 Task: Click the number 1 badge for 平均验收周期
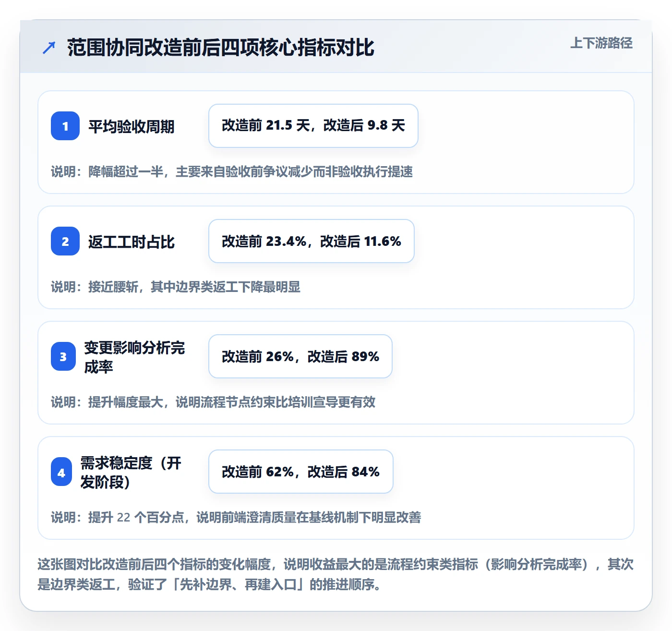(65, 126)
